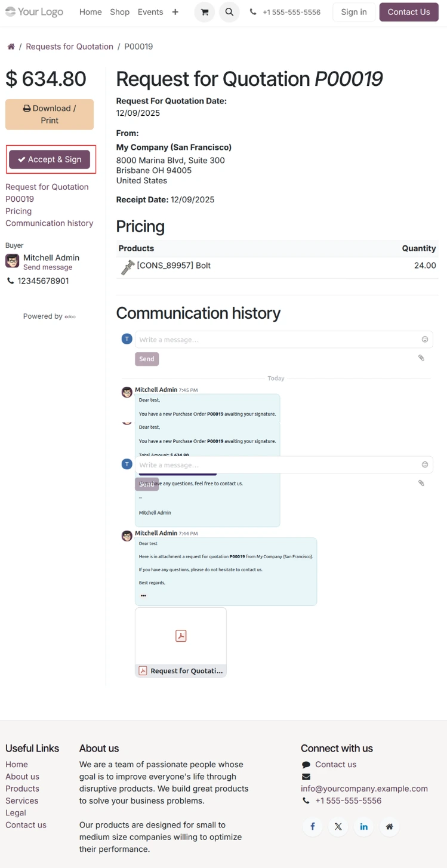Expand the plus menu in navbar
Image resolution: width=447 pixels, height=868 pixels.
pos(175,12)
